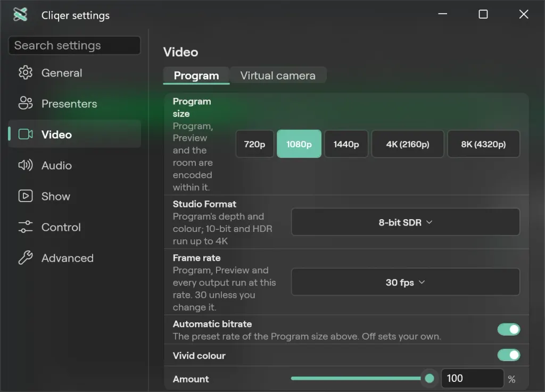Image resolution: width=545 pixels, height=392 pixels.
Task: Click the Control sliders icon
Action: [x=26, y=227]
